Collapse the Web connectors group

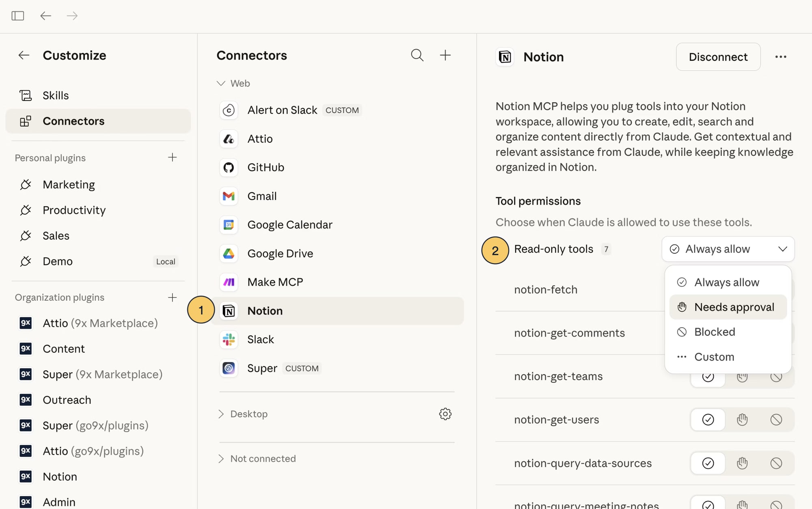(233, 83)
